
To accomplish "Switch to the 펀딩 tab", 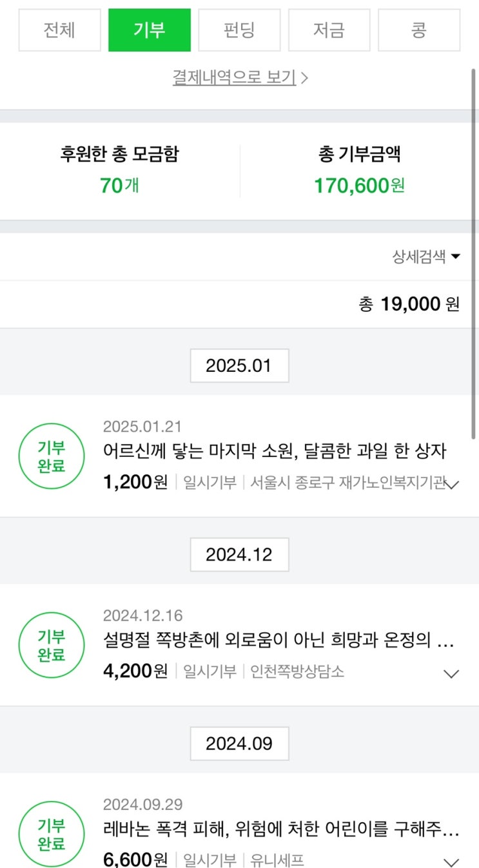I will (239, 30).
